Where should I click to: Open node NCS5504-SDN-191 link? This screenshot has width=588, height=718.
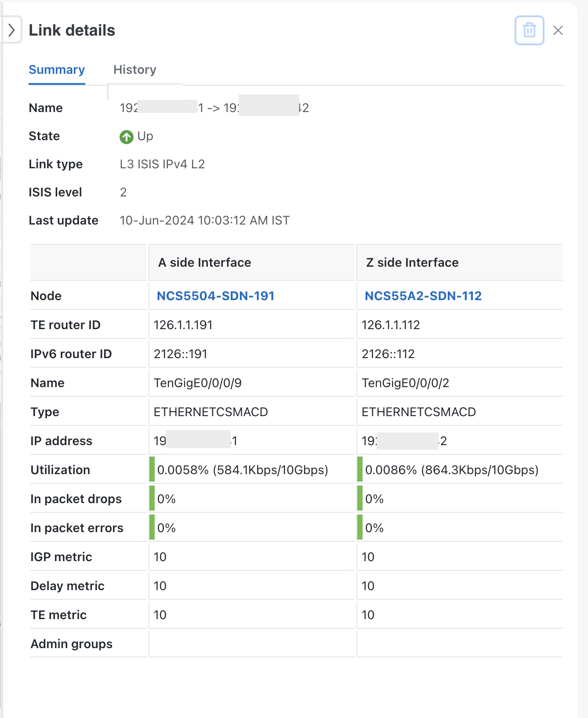[x=215, y=296]
